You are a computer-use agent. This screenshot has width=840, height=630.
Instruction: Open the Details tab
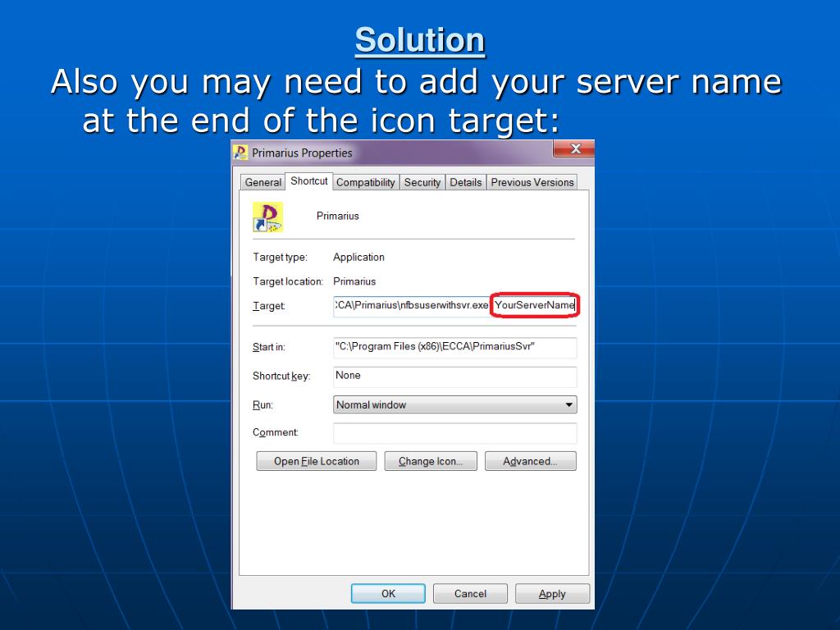tap(466, 182)
